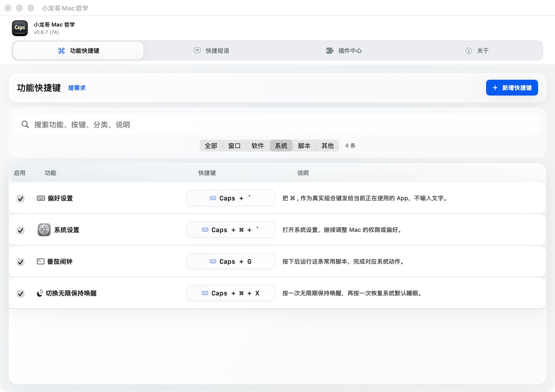Click keyboard icon in the 番茄闹钟 shortcut box
Viewport: 555px width, 392px height.
(x=213, y=261)
